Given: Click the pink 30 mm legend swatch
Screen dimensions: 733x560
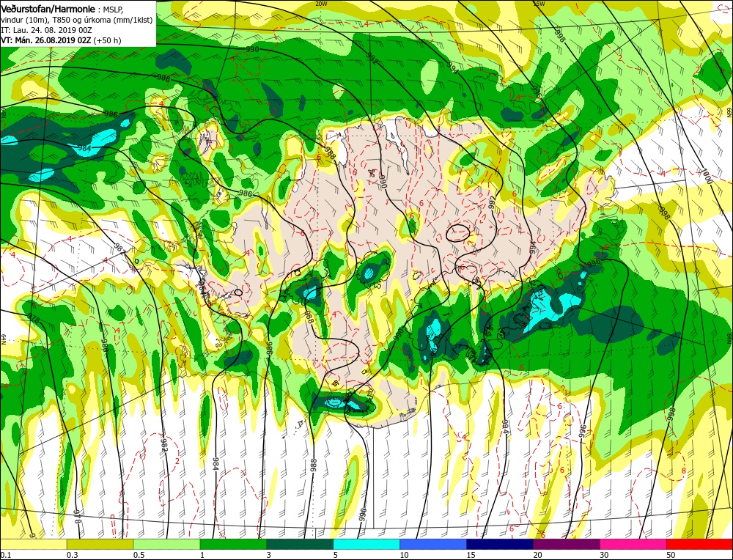Looking at the screenshot, I should point(633,544).
